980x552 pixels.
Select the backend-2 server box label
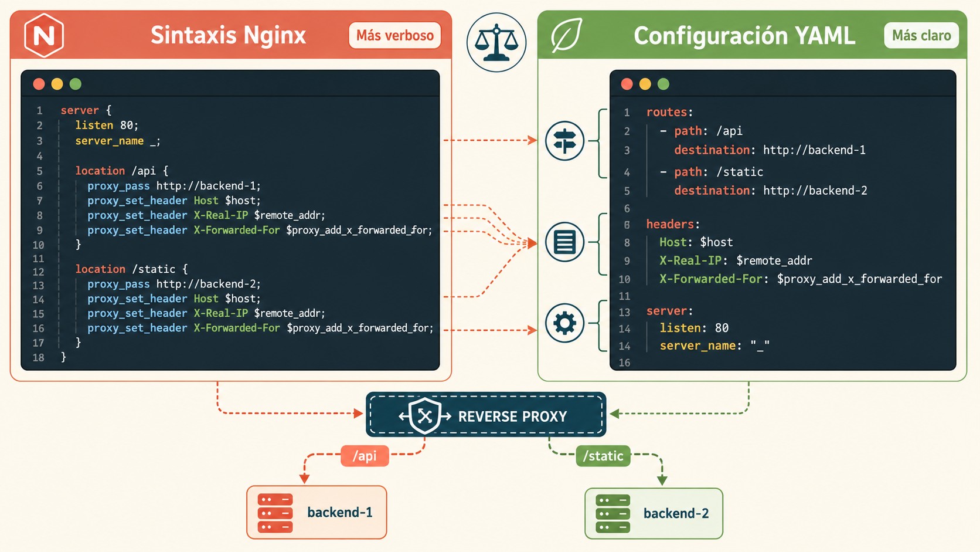pyautogui.click(x=676, y=513)
